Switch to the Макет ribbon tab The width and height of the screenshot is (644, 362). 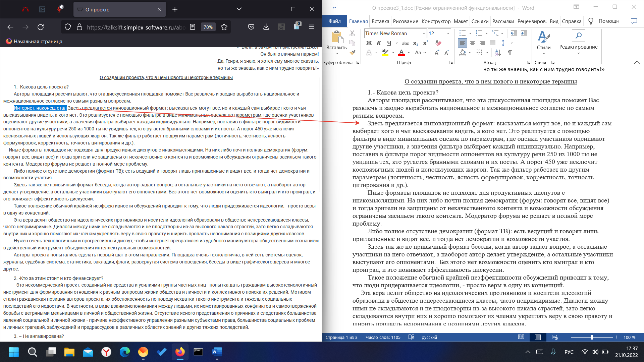(461, 21)
